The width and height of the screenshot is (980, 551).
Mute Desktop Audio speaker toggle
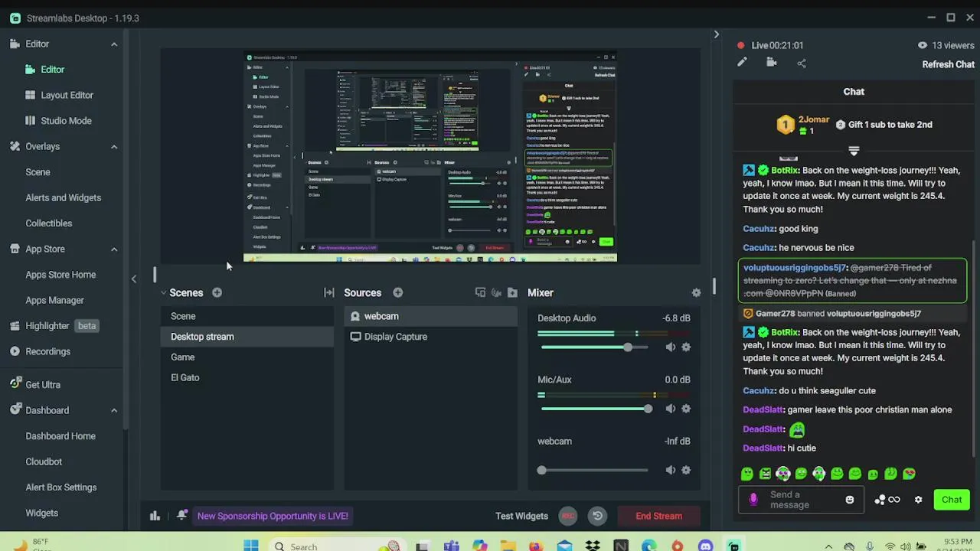(x=671, y=347)
